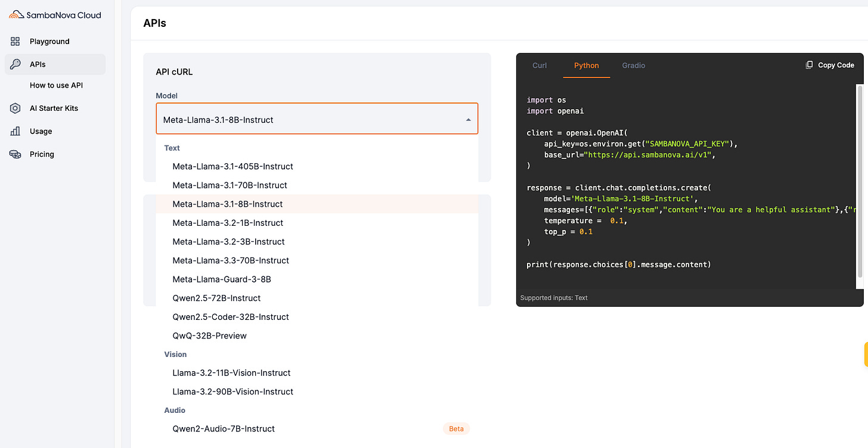Image resolution: width=868 pixels, height=448 pixels.
Task: Click the Model combo box field
Action: tap(317, 119)
